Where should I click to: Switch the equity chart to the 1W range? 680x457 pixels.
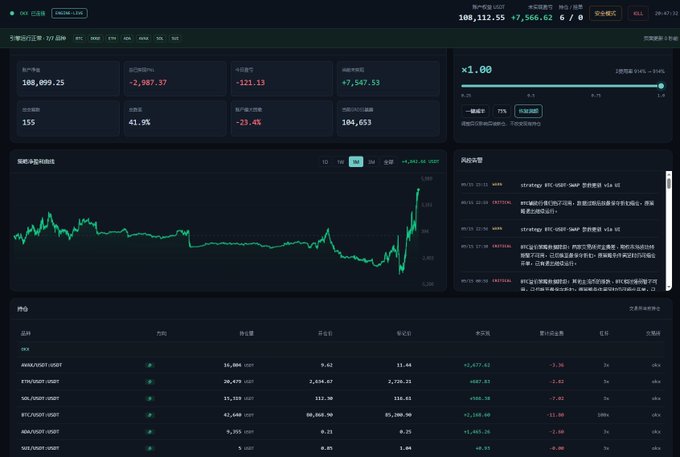tap(340, 162)
